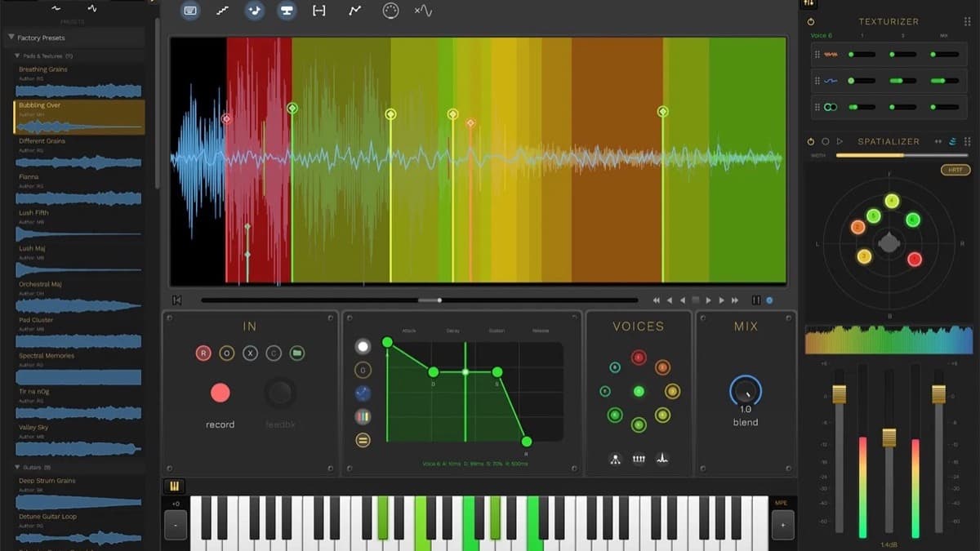Click the staircase step-sequencer toolbar icon
This screenshot has height=551, width=980.
pyautogui.click(x=222, y=11)
